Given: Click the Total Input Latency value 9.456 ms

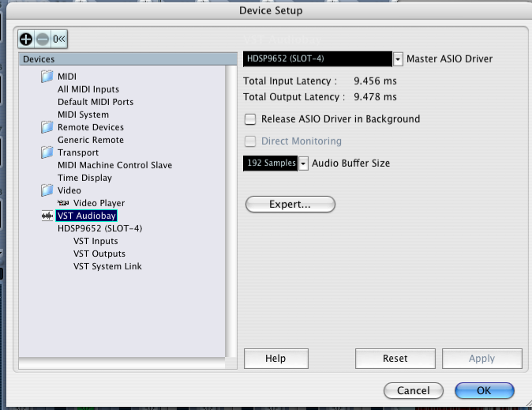Looking at the screenshot, I should coord(375,81).
